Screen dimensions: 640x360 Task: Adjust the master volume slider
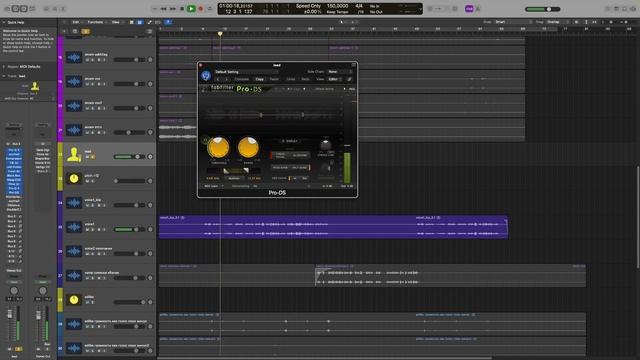point(542,9)
